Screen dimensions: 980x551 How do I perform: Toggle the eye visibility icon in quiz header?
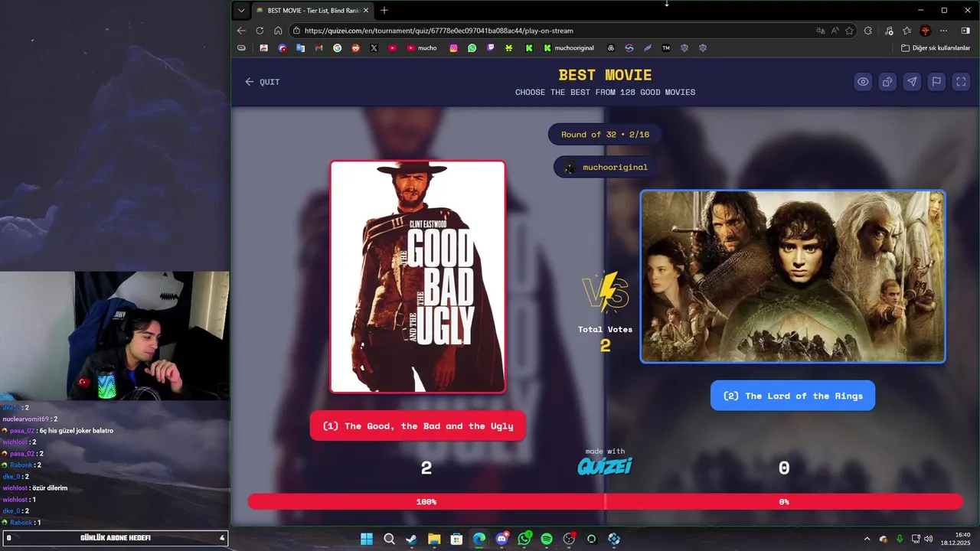click(863, 82)
